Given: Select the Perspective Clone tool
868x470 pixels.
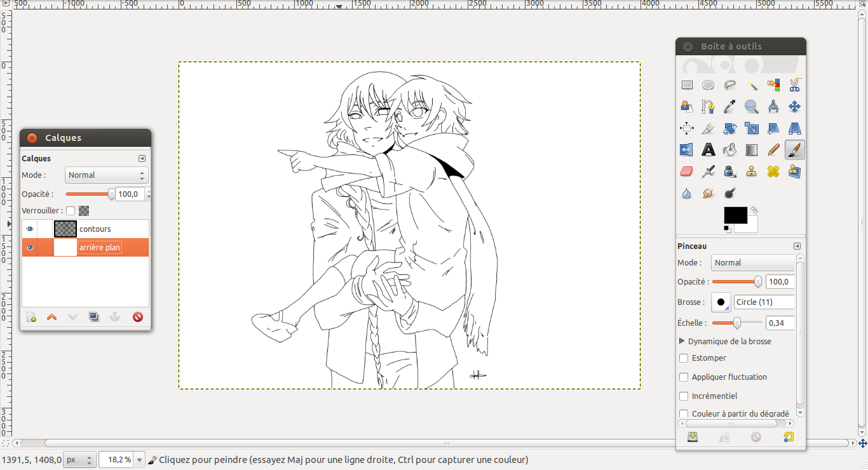Looking at the screenshot, I should coord(795,171).
